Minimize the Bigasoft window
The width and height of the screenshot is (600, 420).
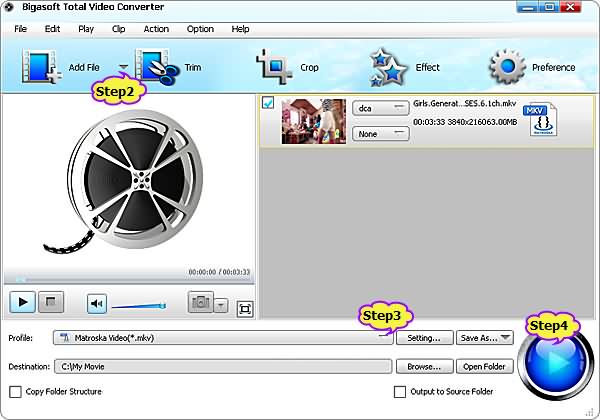pyautogui.click(x=527, y=7)
